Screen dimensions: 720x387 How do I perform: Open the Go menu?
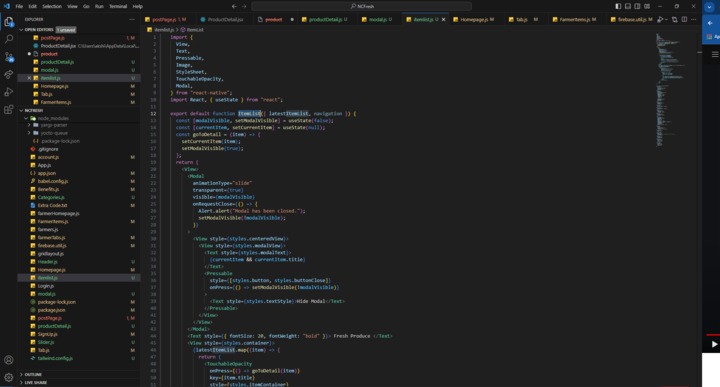click(86, 6)
